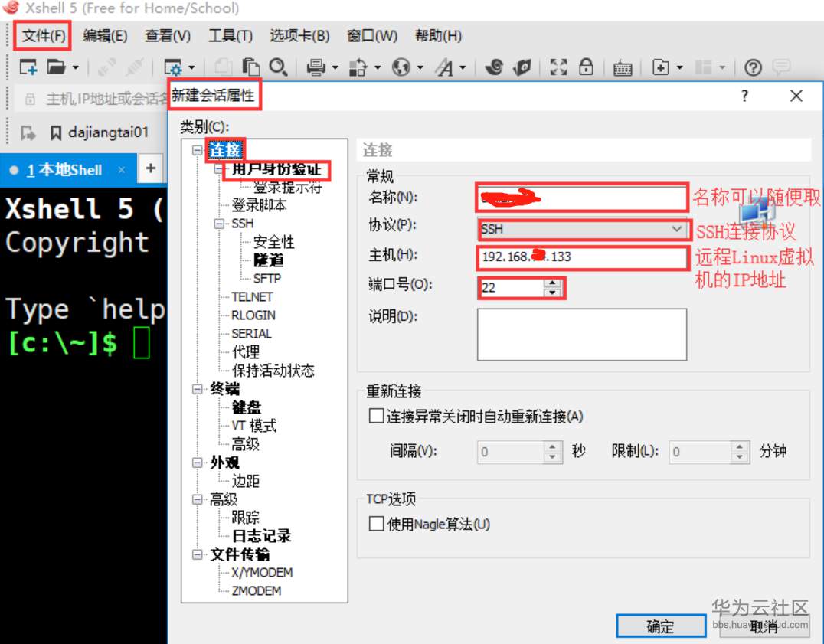This screenshot has width=824, height=644.
Task: Toggle full screen mode icon
Action: click(558, 67)
